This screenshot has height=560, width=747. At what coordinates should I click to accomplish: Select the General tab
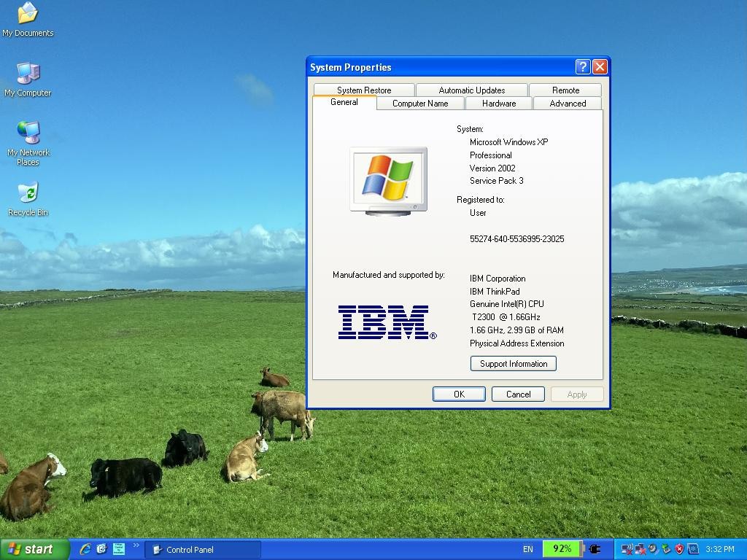coord(344,102)
